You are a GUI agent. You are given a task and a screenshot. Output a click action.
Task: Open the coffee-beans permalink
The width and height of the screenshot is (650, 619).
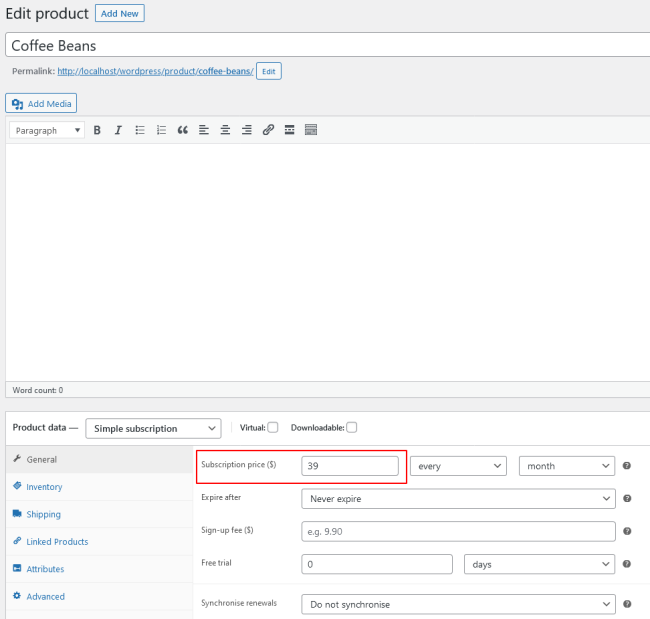[155, 72]
